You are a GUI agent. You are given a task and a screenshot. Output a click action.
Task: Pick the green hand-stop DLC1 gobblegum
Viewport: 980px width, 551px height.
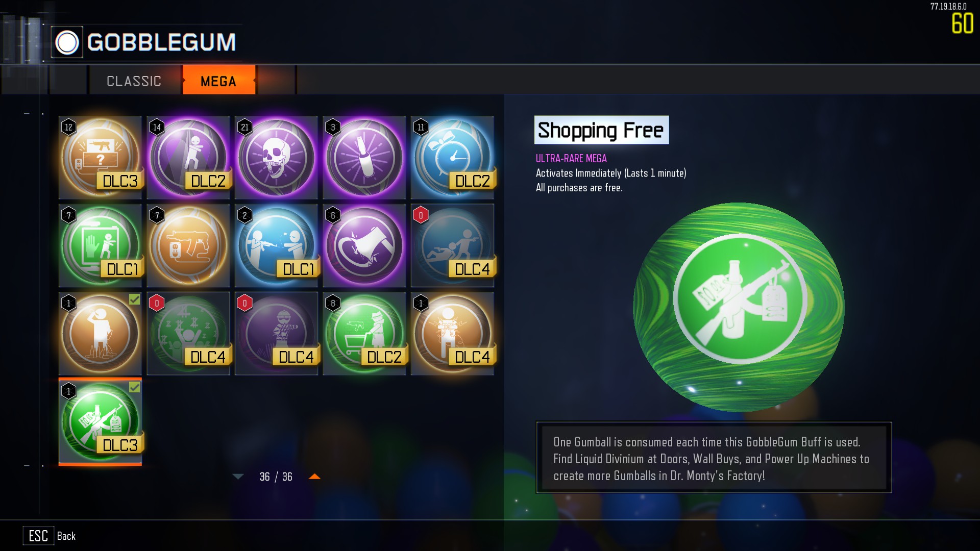click(100, 245)
